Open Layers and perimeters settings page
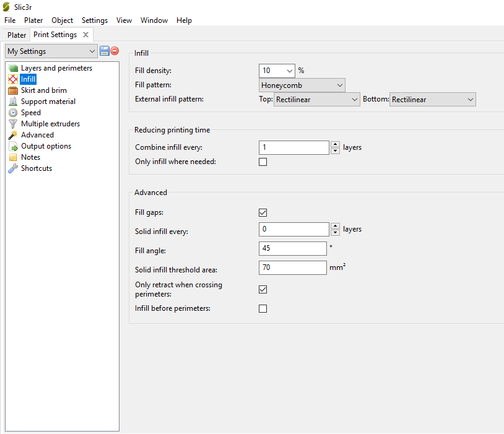The image size is (504, 434). click(x=56, y=68)
